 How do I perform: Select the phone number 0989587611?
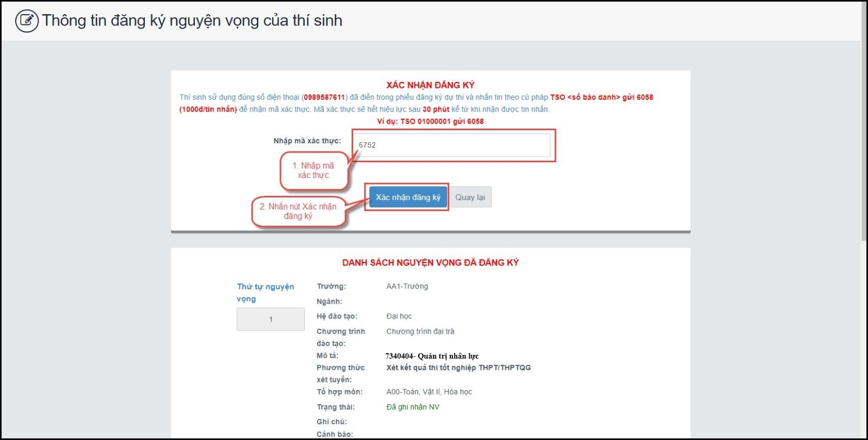(324, 97)
